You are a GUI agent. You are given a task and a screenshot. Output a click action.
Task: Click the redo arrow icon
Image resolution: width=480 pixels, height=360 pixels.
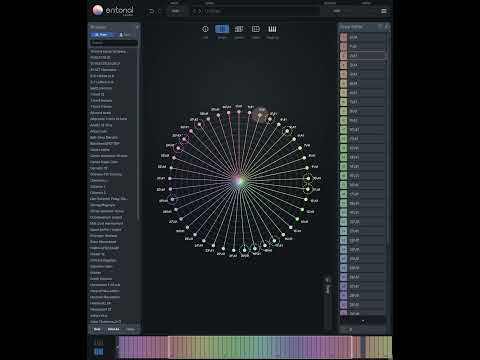[x=159, y=11]
